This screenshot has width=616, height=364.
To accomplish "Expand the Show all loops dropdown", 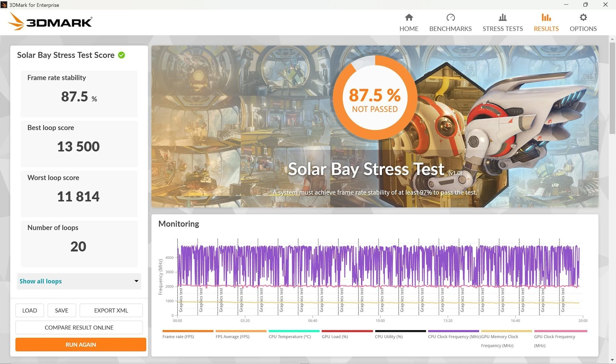I will (x=79, y=281).
